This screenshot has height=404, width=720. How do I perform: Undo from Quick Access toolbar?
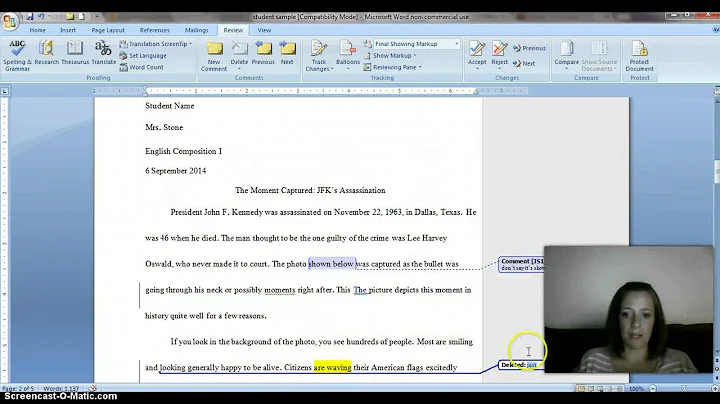41,17
